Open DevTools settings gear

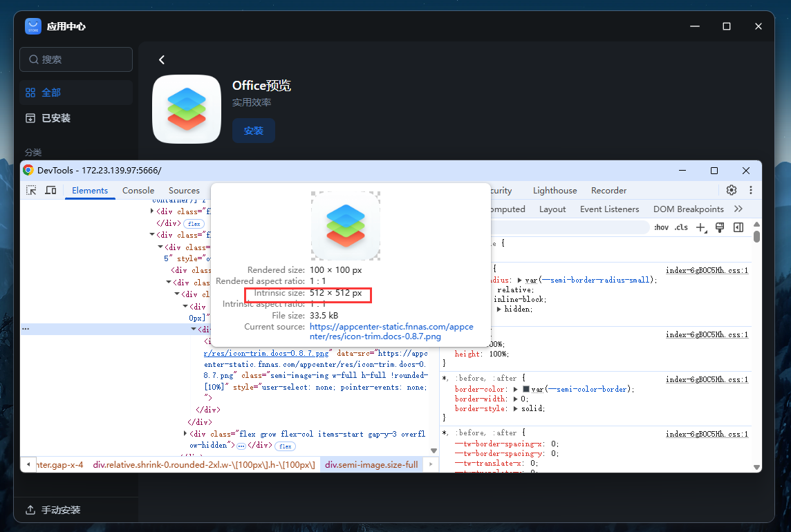(x=732, y=190)
